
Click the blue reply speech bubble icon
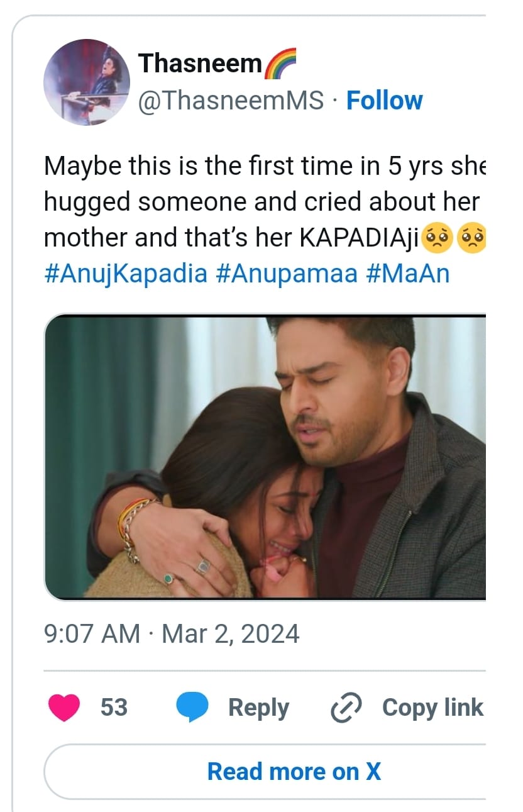(x=192, y=708)
